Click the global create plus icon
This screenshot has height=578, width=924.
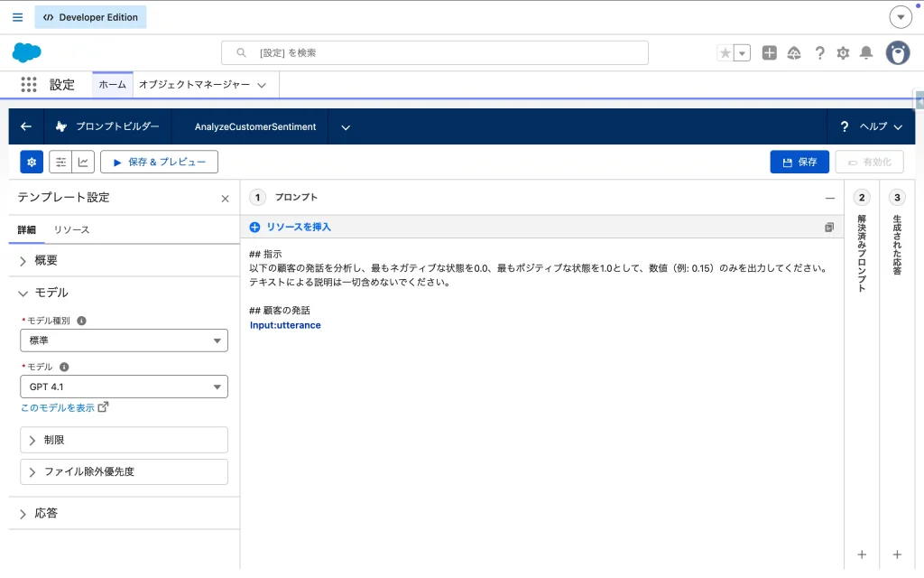click(x=769, y=53)
